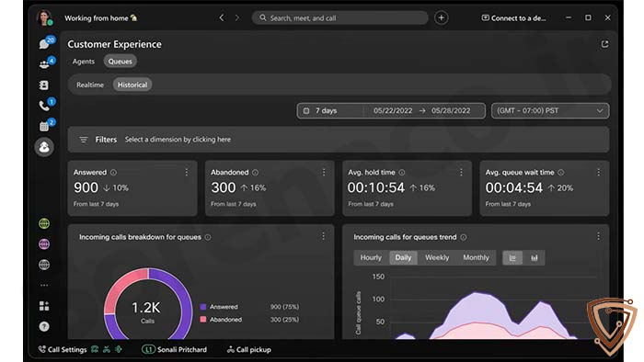Viewport: 644px width, 362px height.
Task: Open the apps grid icon in sidebar
Action: click(x=44, y=306)
